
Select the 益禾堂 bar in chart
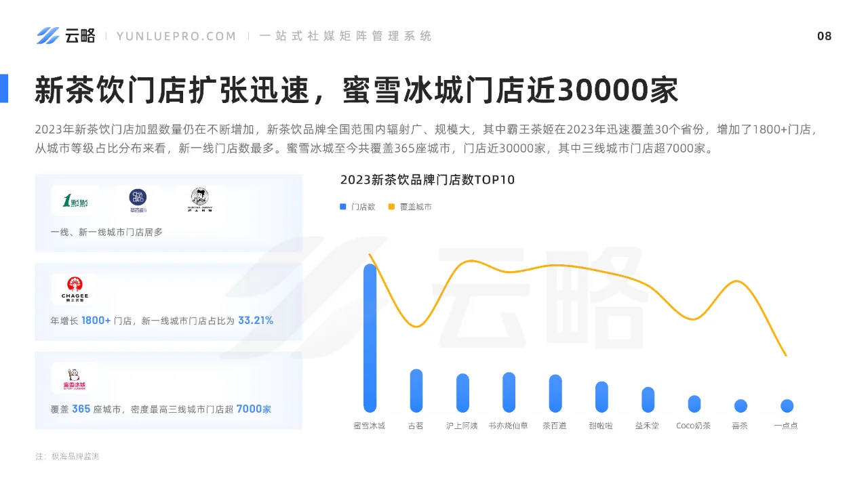[x=648, y=399]
